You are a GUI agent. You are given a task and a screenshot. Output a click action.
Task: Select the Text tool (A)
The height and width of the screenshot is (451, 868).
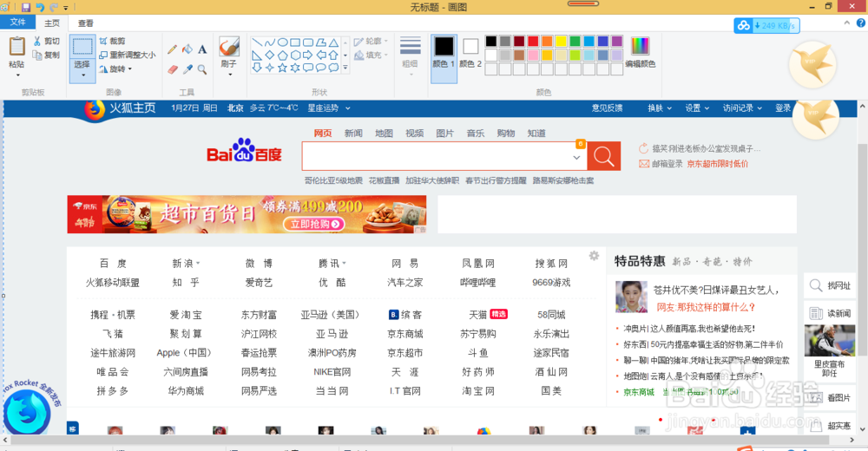202,49
